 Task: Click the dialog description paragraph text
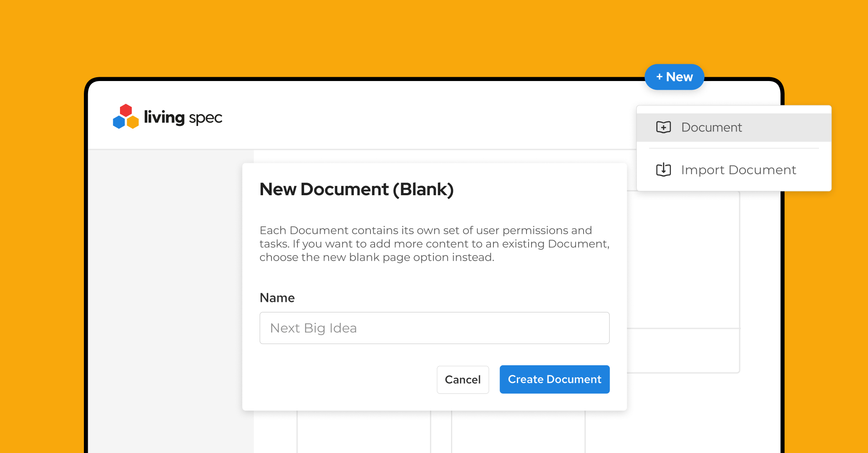[434, 244]
